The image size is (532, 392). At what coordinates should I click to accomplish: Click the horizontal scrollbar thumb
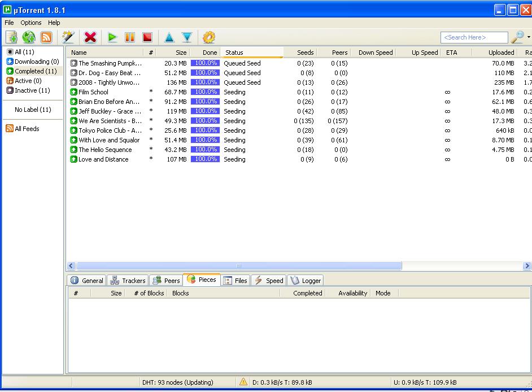(239, 265)
